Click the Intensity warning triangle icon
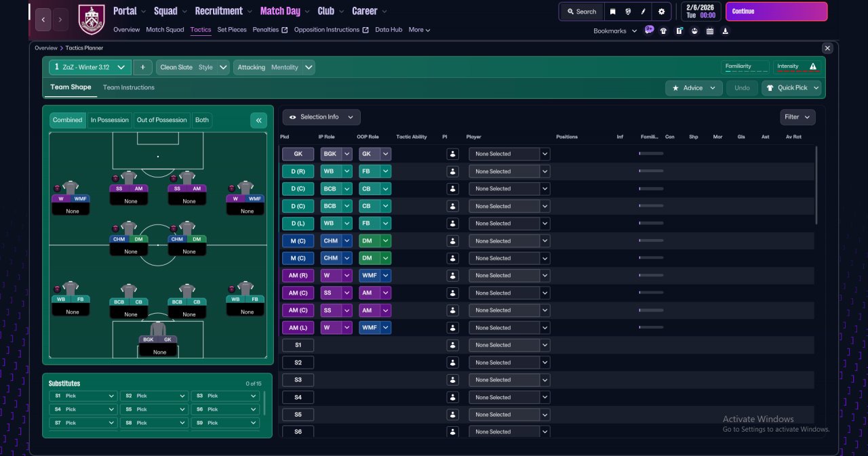This screenshot has width=868, height=456. tap(813, 66)
